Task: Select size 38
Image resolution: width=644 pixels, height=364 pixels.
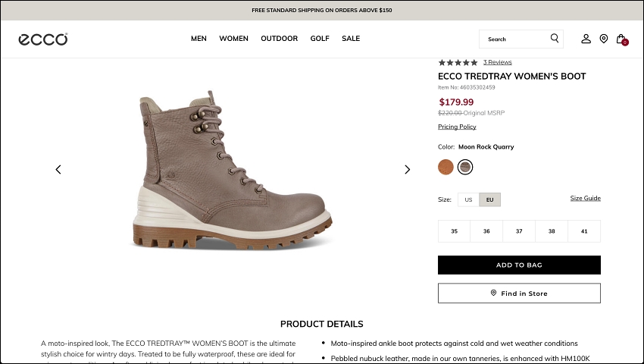Action: [x=552, y=231]
